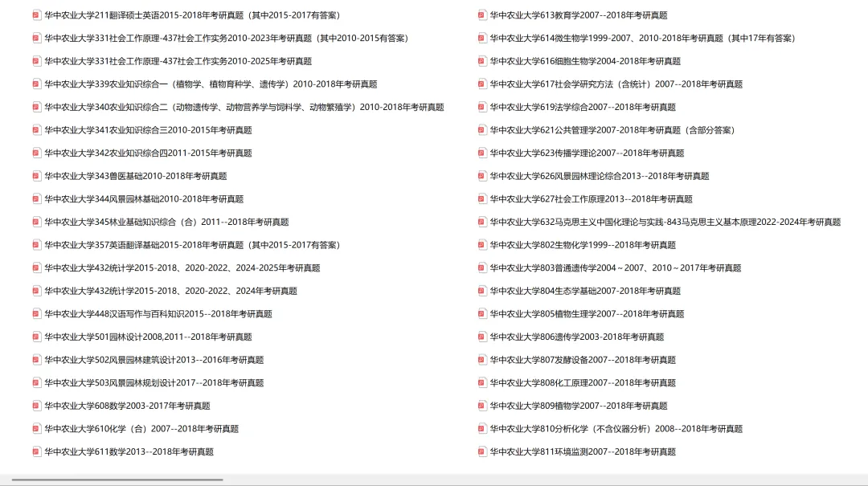The image size is (868, 486).
Task: Select file name 华中农业大学344风景园林基础2010-2018年考研真题
Action: [144, 199]
